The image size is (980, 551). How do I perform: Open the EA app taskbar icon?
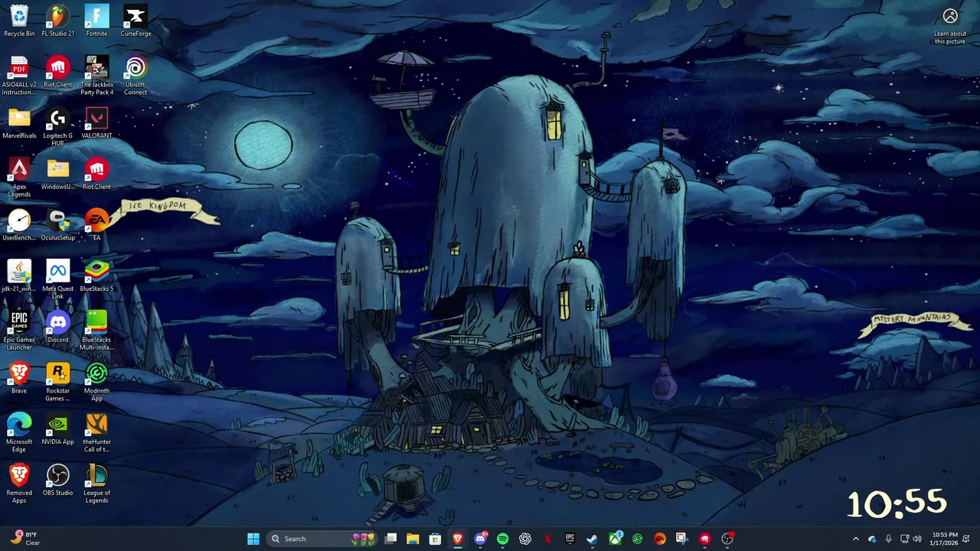659,539
